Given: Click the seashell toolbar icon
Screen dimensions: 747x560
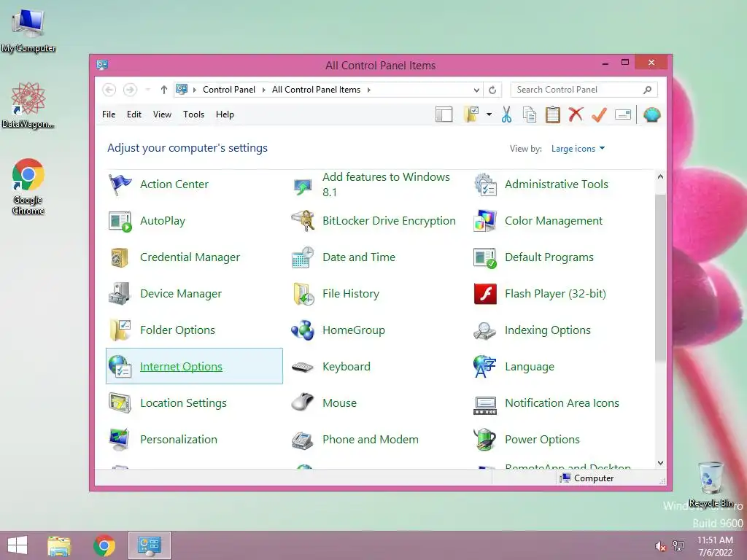Looking at the screenshot, I should (x=651, y=114).
